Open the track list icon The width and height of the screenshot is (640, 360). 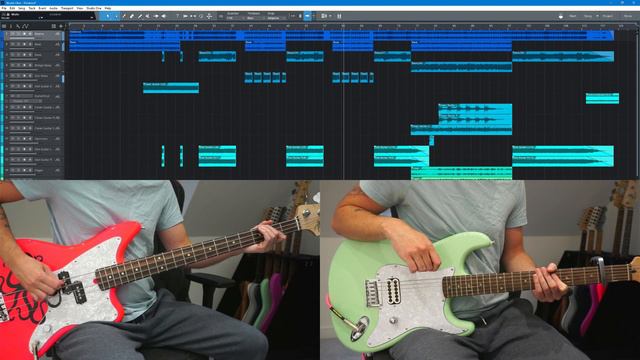[x=4, y=26]
